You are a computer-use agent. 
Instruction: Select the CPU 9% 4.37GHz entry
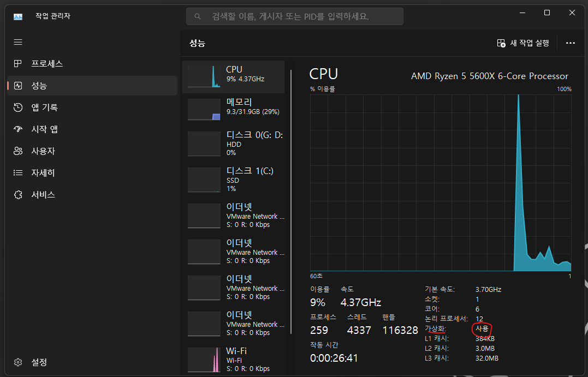(233, 77)
